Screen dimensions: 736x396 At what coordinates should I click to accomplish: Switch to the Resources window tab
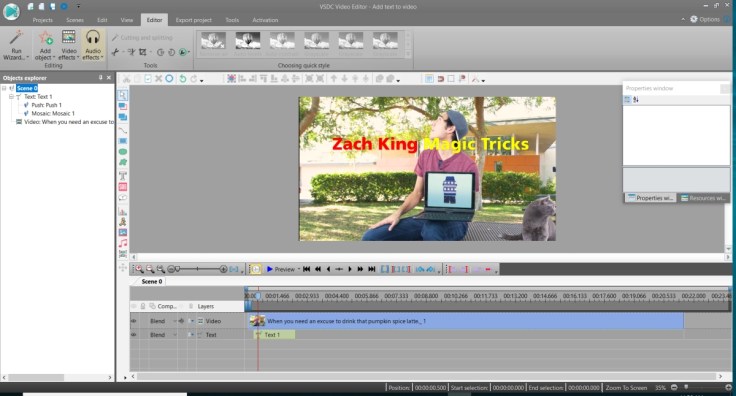coord(704,198)
